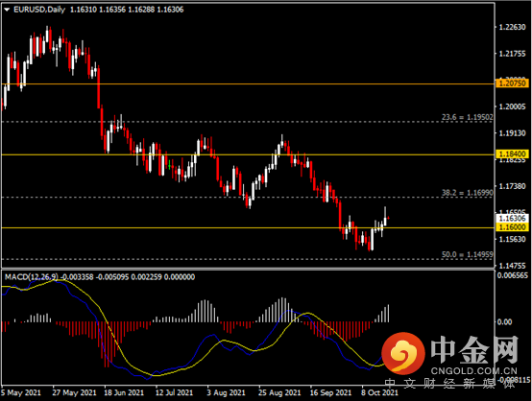The height and width of the screenshot is (401, 532).
Task: Click the 5 May 2021 date marker
Action: 21,392
